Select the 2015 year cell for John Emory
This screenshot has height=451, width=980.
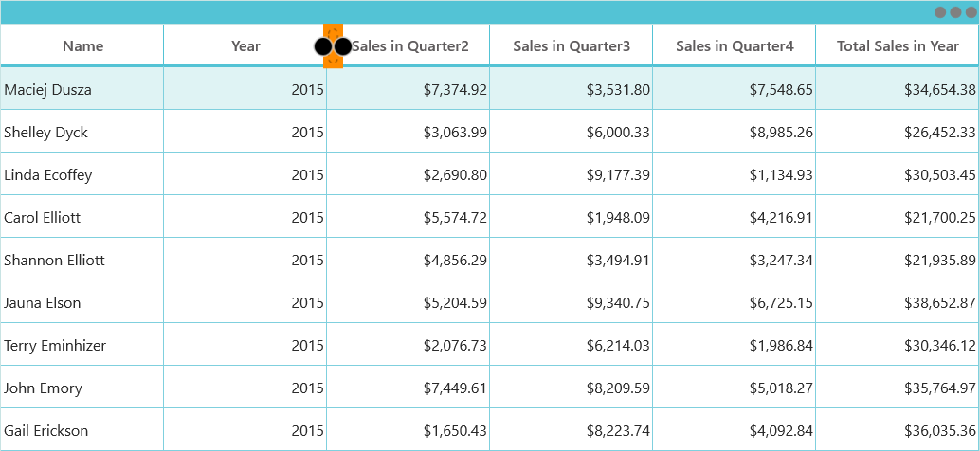(x=245, y=388)
